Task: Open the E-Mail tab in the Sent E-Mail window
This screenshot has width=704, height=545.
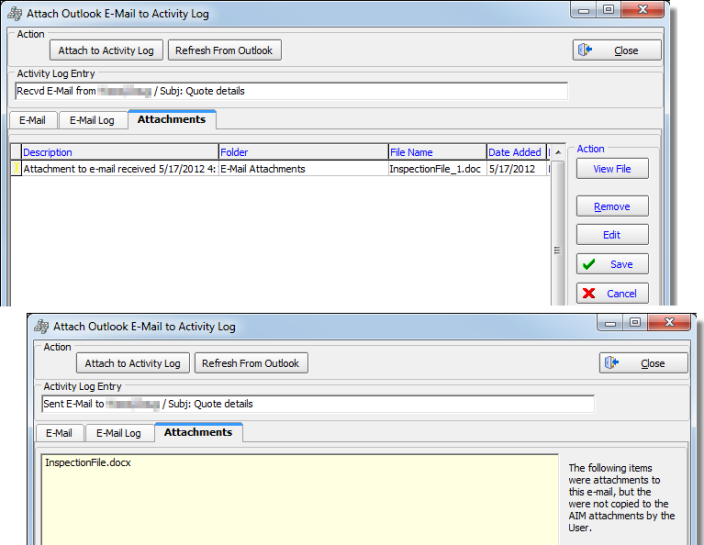Action: point(58,433)
